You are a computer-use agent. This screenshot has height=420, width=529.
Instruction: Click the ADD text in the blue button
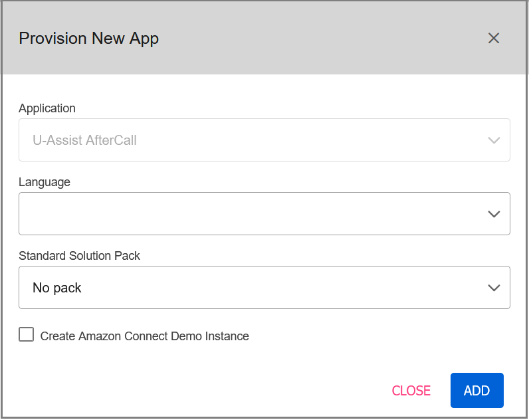point(476,391)
